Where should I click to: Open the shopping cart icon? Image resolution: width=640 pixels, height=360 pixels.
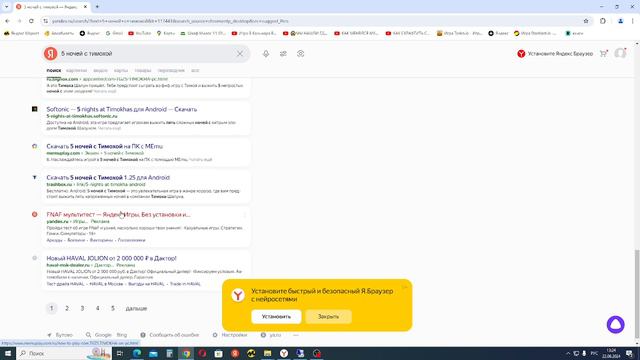(x=603, y=53)
